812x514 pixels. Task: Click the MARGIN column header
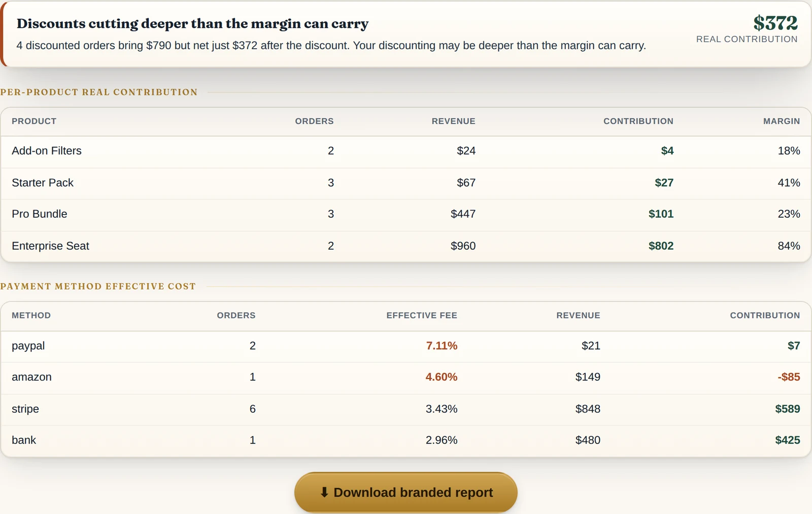[x=782, y=121]
